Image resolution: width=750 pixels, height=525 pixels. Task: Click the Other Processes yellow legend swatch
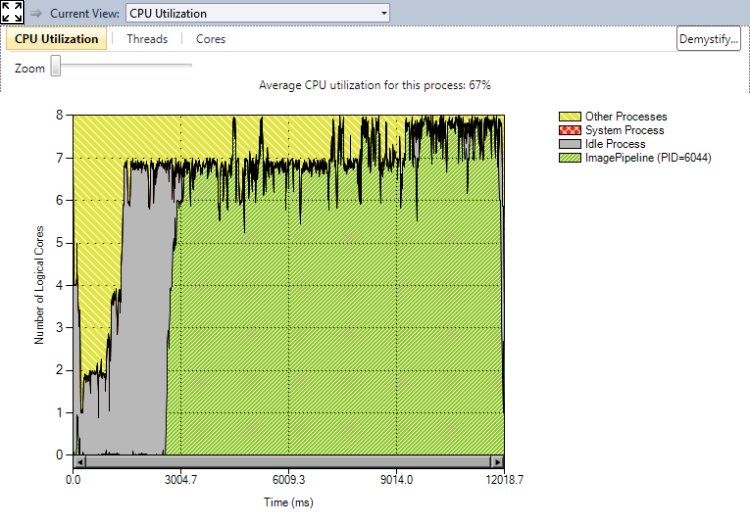coord(570,117)
